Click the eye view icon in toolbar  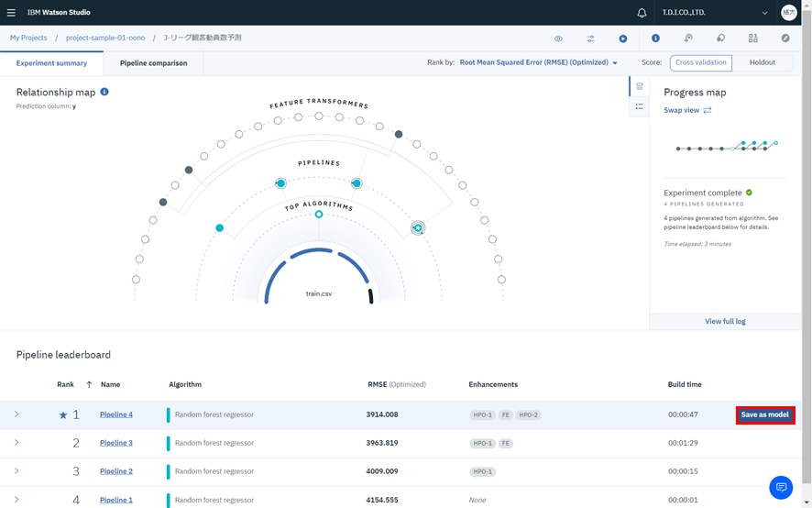pos(558,39)
